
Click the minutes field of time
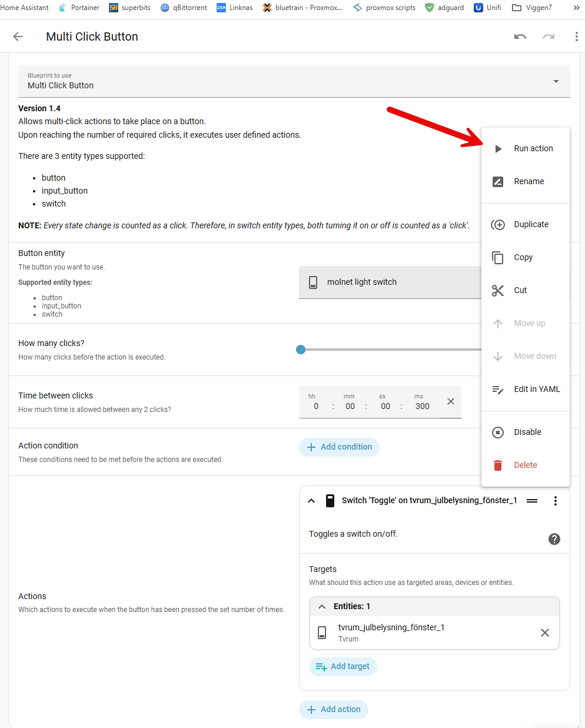[350, 406]
